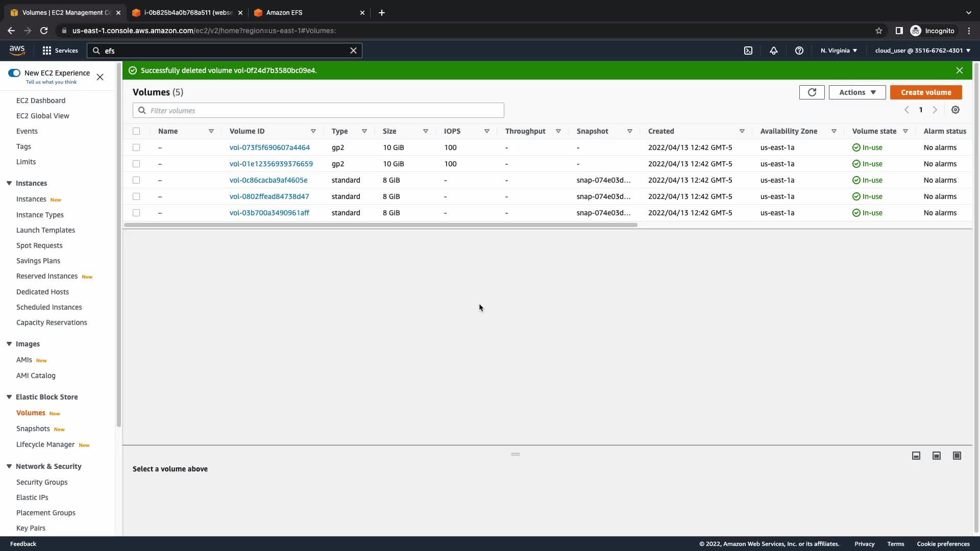Open the notifications bell icon
This screenshot has width=980, height=551.
pyautogui.click(x=773, y=51)
